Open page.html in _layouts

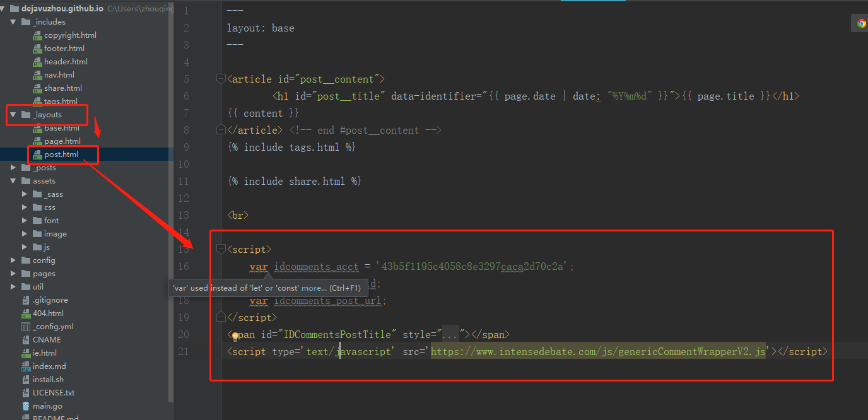[x=62, y=141]
